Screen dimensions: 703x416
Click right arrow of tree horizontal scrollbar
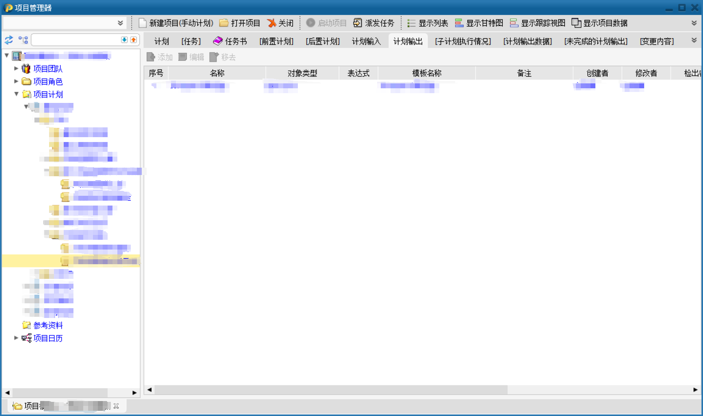[134, 392]
